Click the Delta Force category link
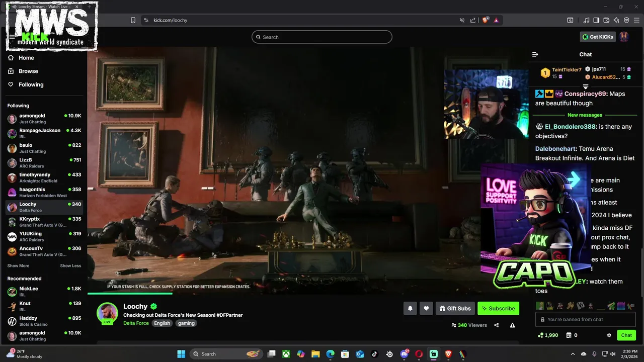This screenshot has width=644, height=362. [136, 323]
